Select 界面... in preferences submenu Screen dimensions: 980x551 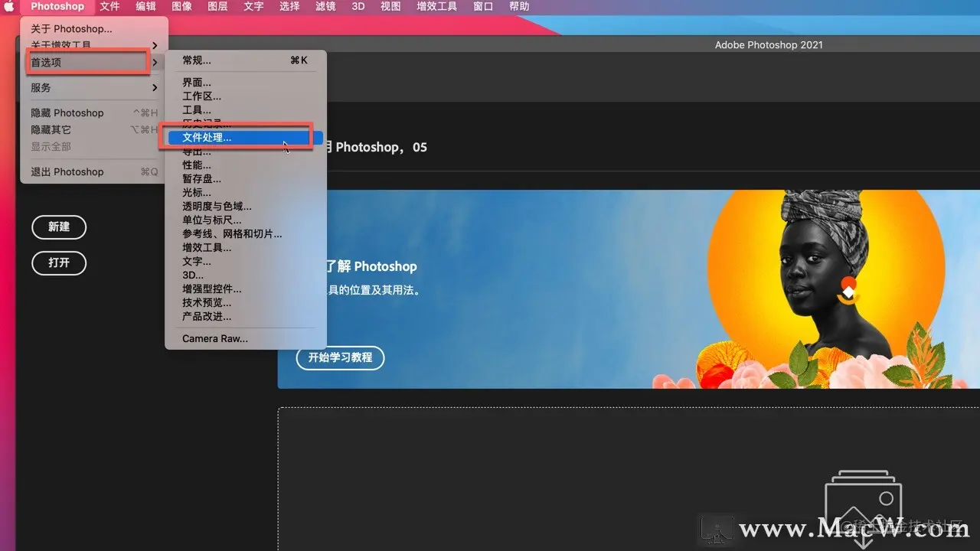(246, 82)
